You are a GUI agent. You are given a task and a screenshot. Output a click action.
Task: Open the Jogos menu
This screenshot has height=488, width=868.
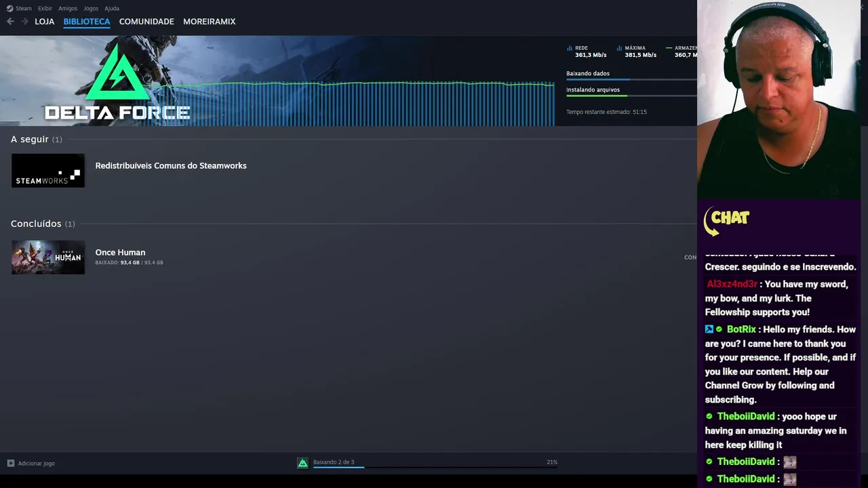coord(91,8)
